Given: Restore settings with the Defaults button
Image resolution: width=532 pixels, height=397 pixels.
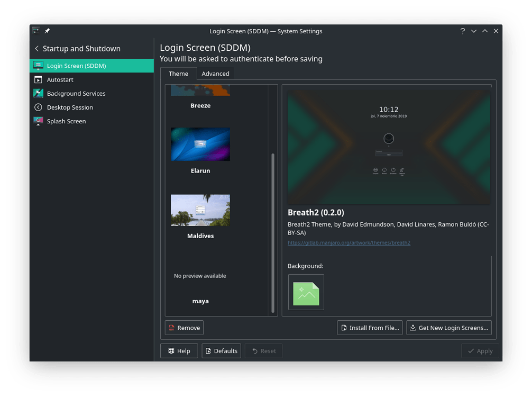Looking at the screenshot, I should (221, 350).
